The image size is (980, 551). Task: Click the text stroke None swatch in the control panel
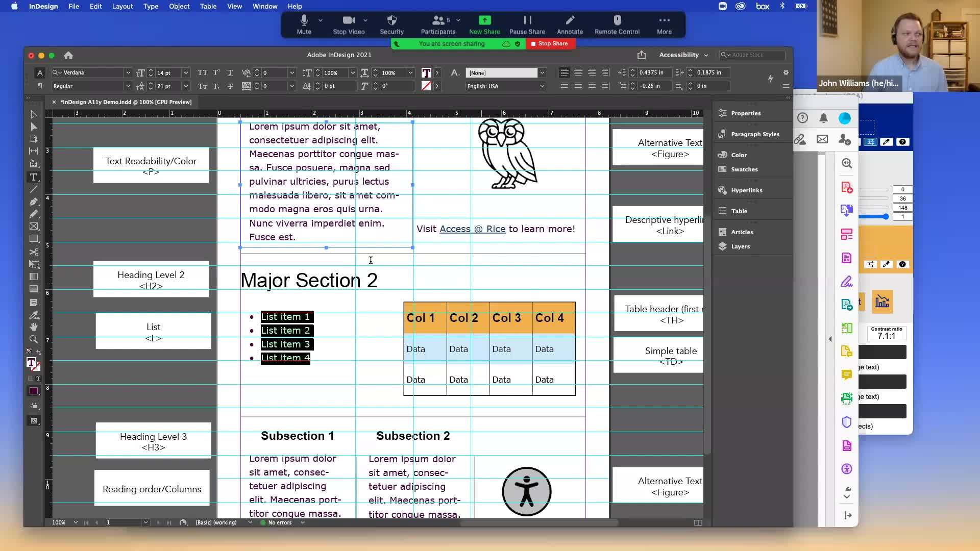click(426, 86)
